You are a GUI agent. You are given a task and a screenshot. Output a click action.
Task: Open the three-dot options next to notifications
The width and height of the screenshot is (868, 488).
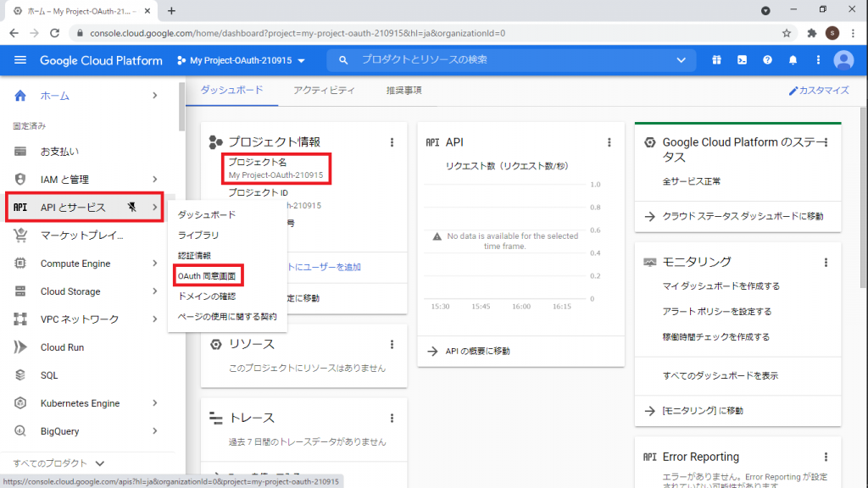pyautogui.click(x=816, y=60)
